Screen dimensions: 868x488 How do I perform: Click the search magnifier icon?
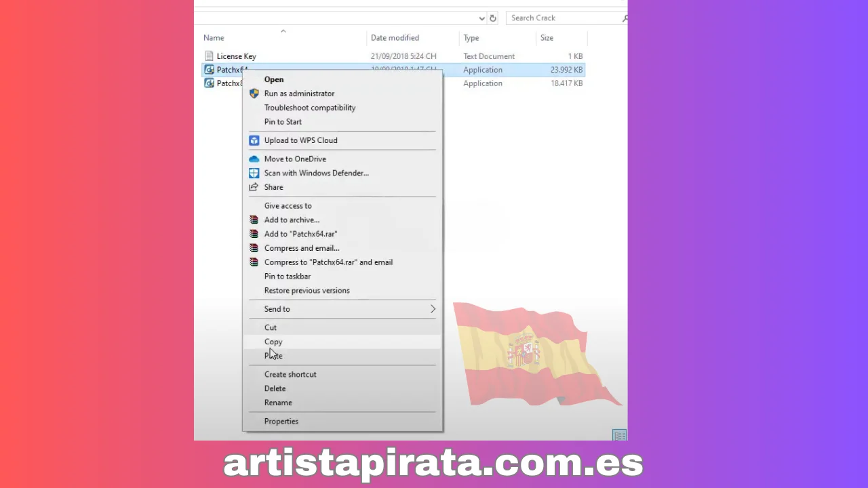click(625, 18)
